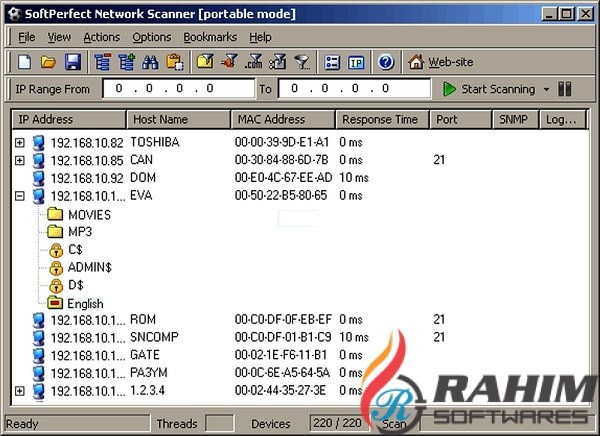Open file with the folder icon
The width and height of the screenshot is (600, 436).
click(x=49, y=62)
